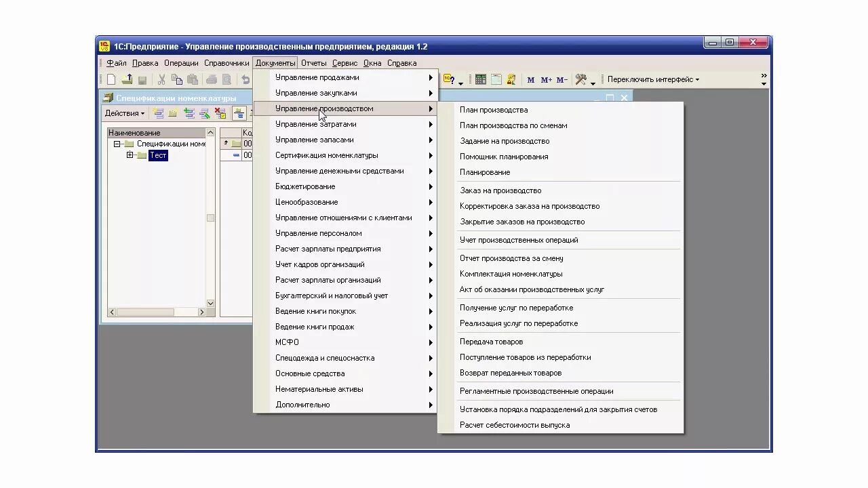The width and height of the screenshot is (868, 488).
Task: Expand Бюджетирование submenu
Action: (x=345, y=186)
